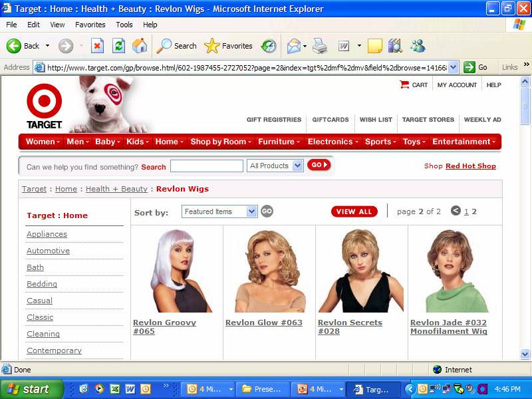Viewport: 532px width, 399px height.
Task: Click the Print icon
Action: (320, 46)
